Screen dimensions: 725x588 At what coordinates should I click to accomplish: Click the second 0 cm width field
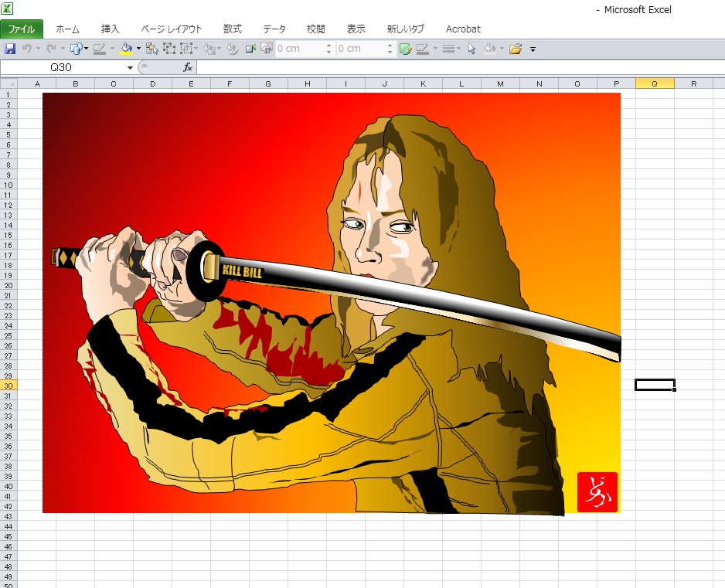point(361,49)
